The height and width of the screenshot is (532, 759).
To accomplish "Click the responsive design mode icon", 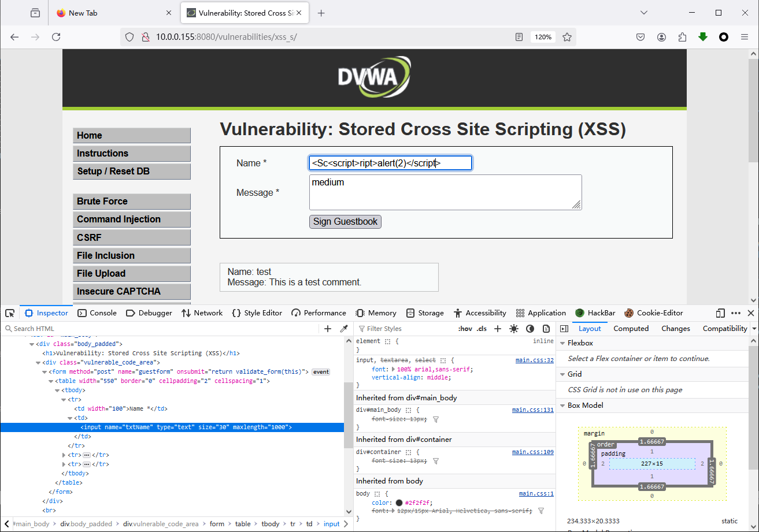I will pos(720,313).
